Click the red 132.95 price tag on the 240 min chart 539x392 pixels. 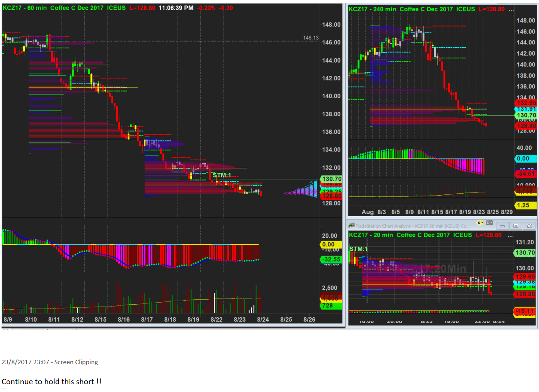tap(526, 103)
